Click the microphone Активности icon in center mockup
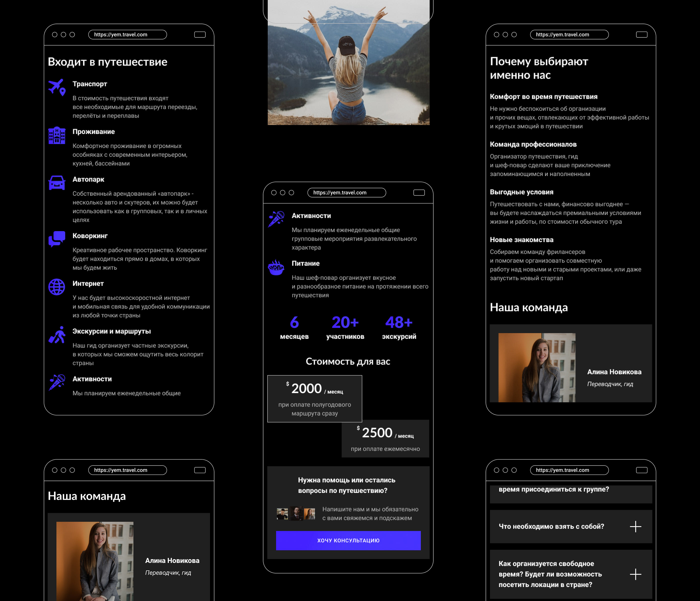 [276, 219]
